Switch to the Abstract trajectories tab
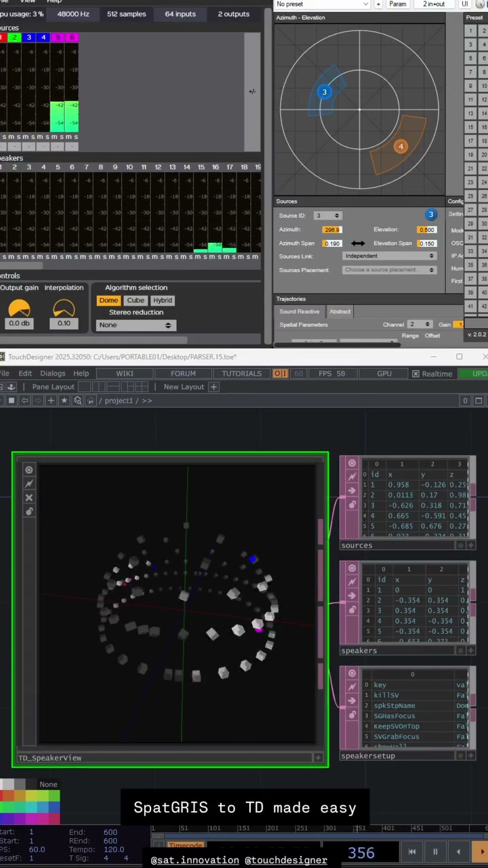Viewport: 488px width, 868px height. tap(340, 311)
